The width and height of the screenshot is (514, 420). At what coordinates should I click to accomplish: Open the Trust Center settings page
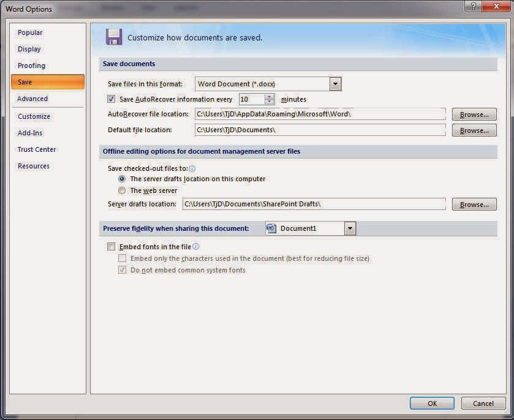(37, 149)
